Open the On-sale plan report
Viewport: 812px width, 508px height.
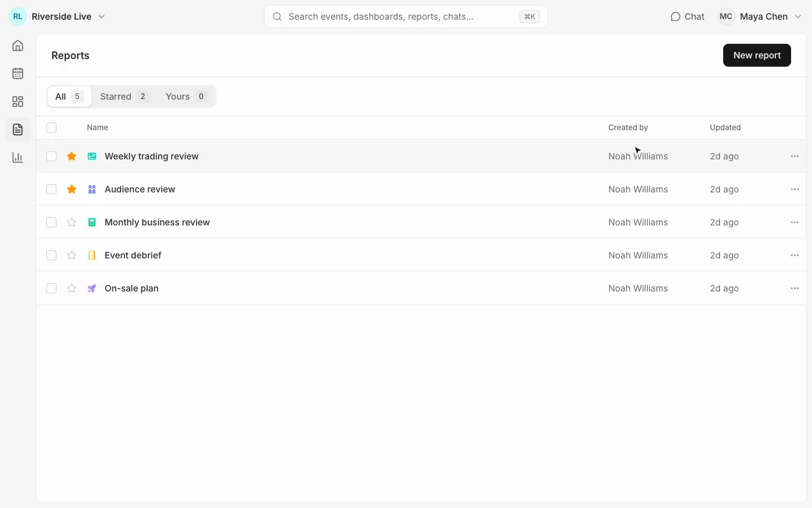[x=131, y=288]
